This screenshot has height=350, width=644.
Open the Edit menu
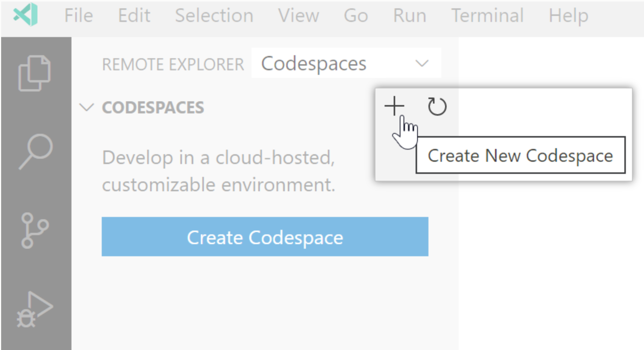(134, 16)
